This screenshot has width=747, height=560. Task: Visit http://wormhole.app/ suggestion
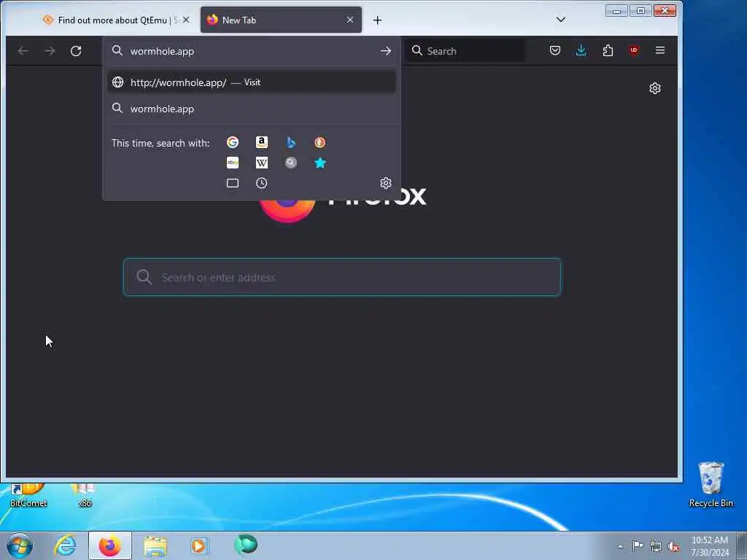point(252,82)
